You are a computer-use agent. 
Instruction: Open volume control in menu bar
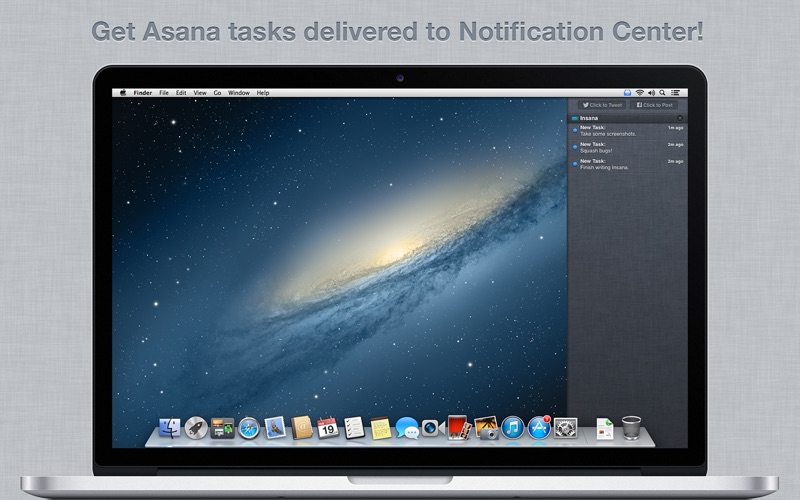click(652, 93)
